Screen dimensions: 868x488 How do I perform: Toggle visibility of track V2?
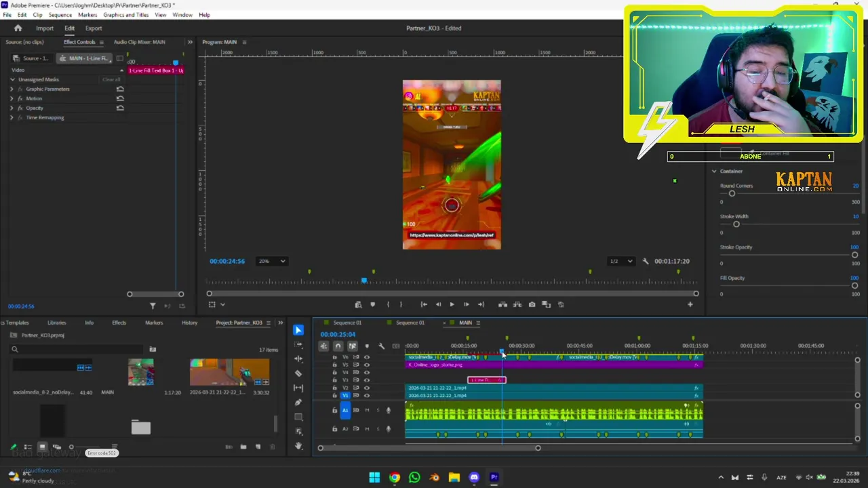point(367,388)
